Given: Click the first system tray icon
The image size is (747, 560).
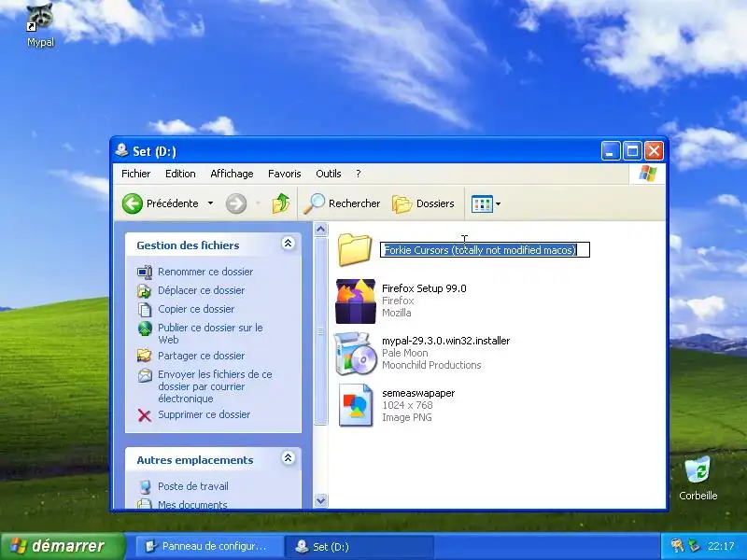Looking at the screenshot, I should click(676, 545).
